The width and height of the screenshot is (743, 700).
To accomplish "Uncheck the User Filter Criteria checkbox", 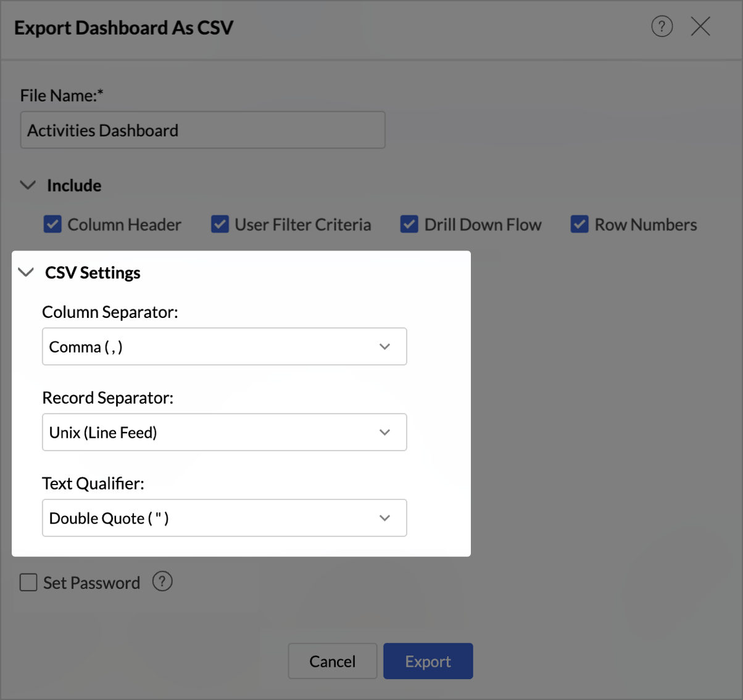I will [220, 224].
